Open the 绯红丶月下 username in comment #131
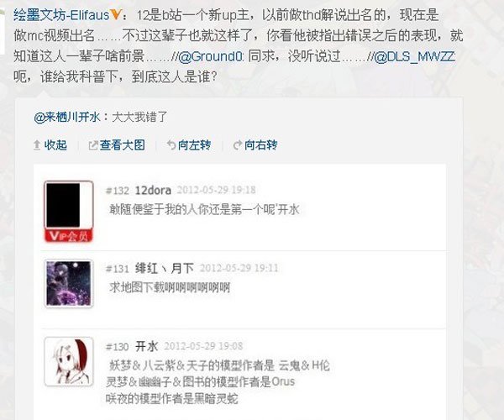Screen dimensions: 504x420 click(165, 268)
